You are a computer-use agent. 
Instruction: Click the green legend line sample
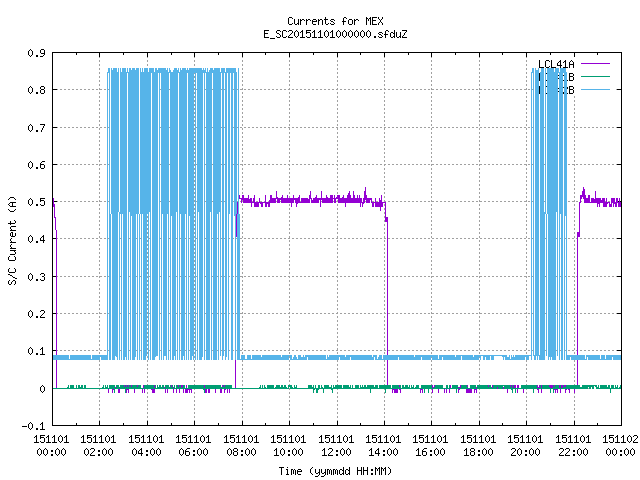(x=595, y=76)
